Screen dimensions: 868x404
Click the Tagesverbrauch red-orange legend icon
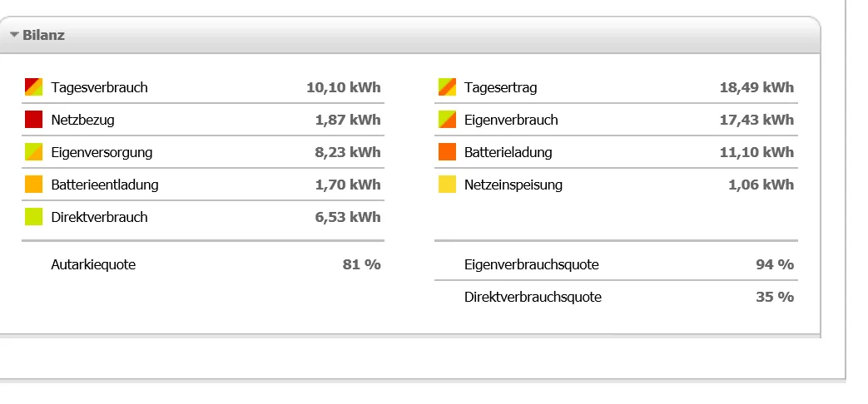pyautogui.click(x=34, y=86)
